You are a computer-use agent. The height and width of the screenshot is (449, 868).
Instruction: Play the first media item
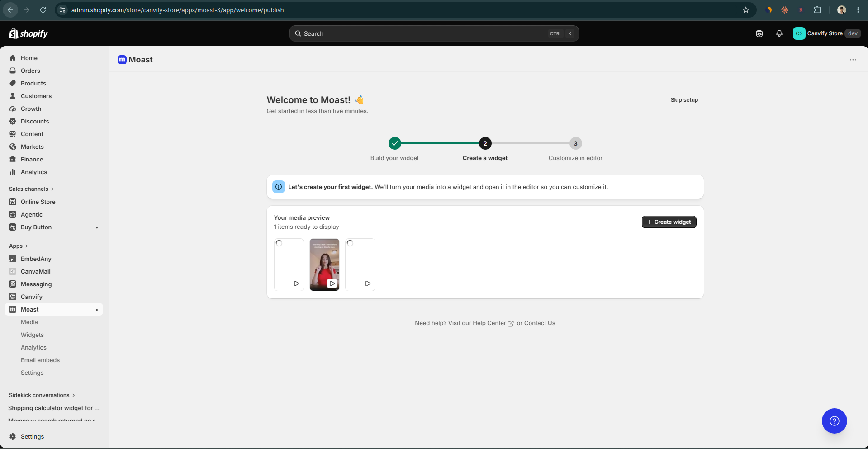296,284
